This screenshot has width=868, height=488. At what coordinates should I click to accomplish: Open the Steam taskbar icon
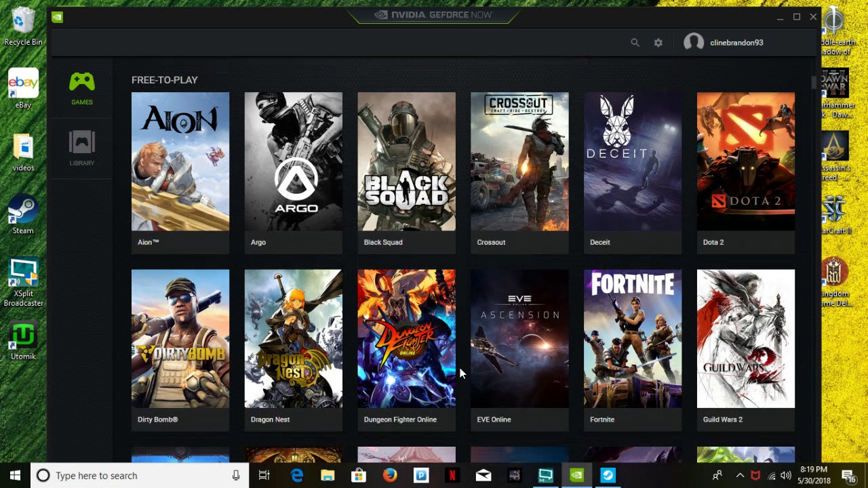(608, 476)
